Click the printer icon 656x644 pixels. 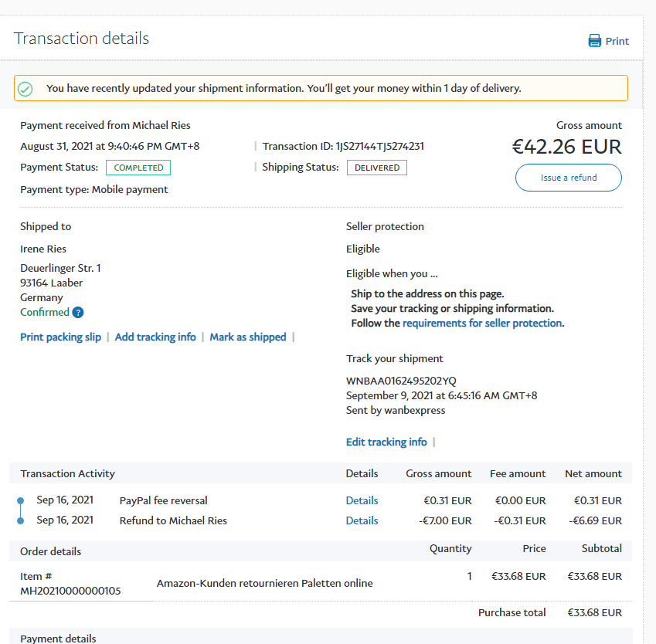click(x=594, y=41)
